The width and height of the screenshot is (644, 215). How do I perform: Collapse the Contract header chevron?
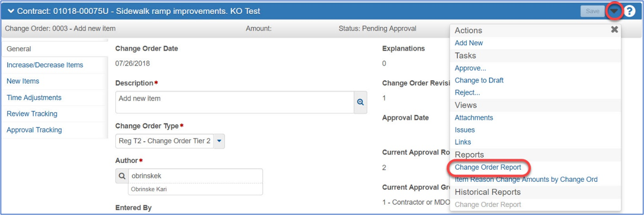(x=11, y=11)
